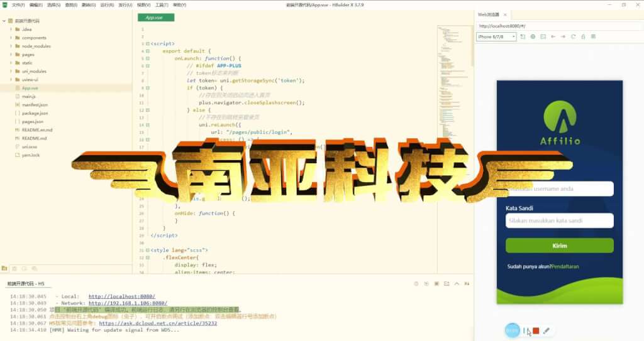Image resolution: width=644 pixels, height=341 pixels.
Task: Expand the pages folder
Action: [11, 55]
